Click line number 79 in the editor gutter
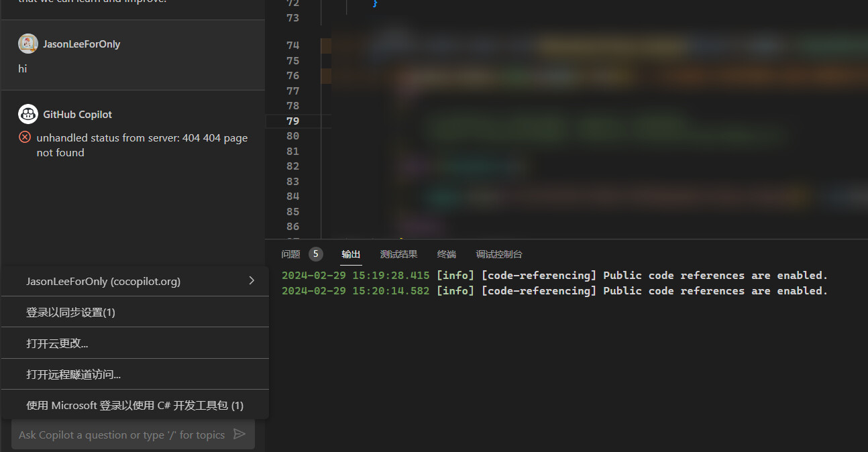868x452 pixels. click(293, 121)
